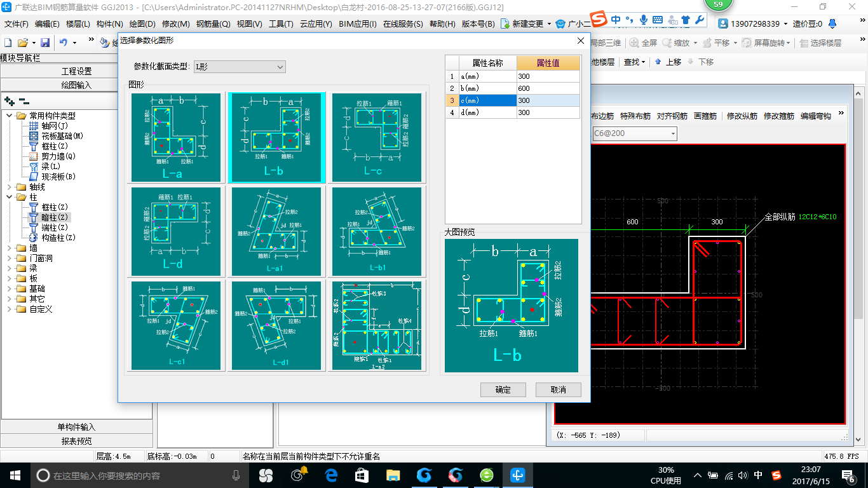This screenshot has height=488, width=868.
Task: Click the 缩放 zoom tool
Action: click(x=675, y=43)
